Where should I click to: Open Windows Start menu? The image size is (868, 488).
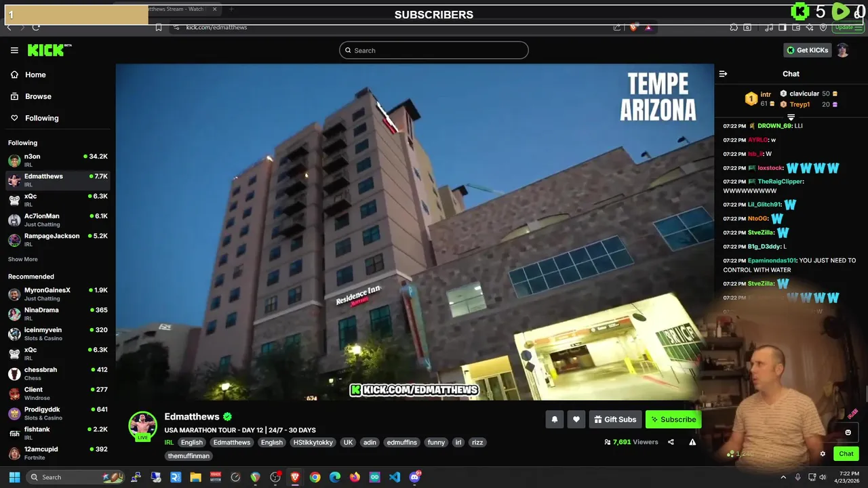point(14,477)
